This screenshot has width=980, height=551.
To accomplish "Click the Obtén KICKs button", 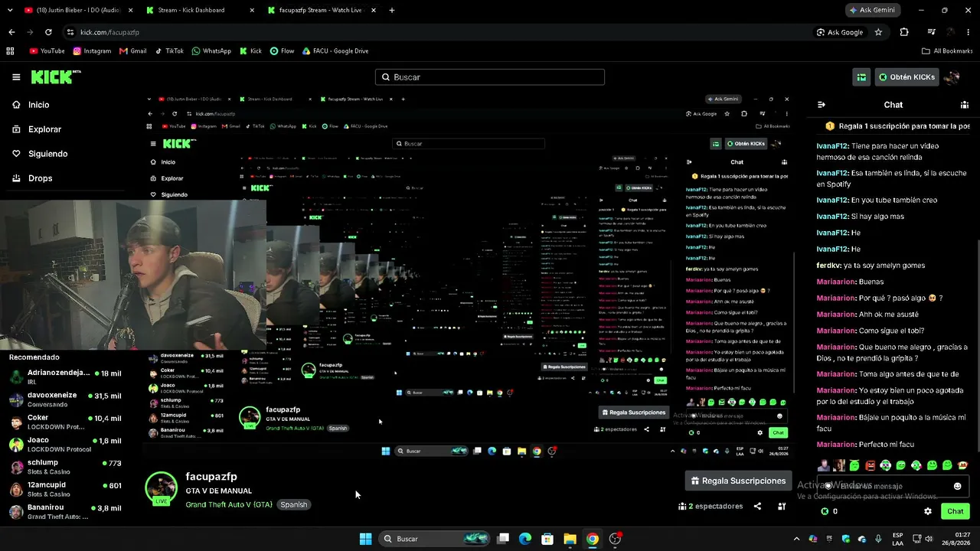I will tap(906, 77).
